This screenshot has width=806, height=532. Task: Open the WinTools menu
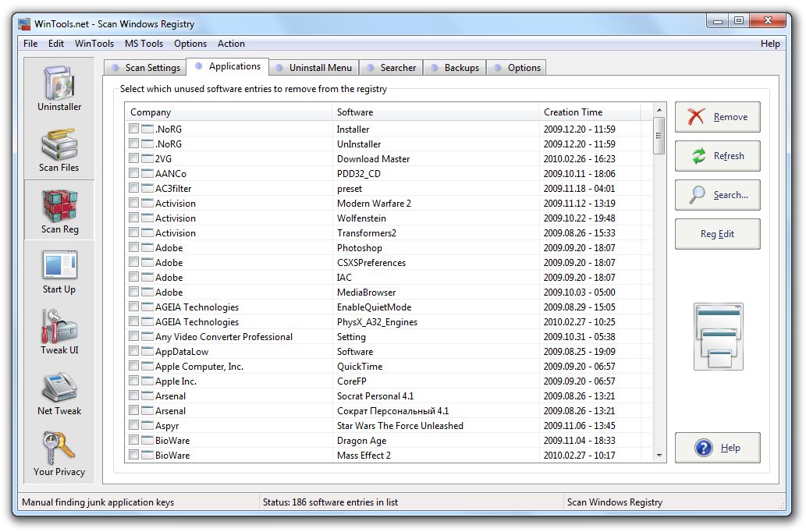pos(94,44)
